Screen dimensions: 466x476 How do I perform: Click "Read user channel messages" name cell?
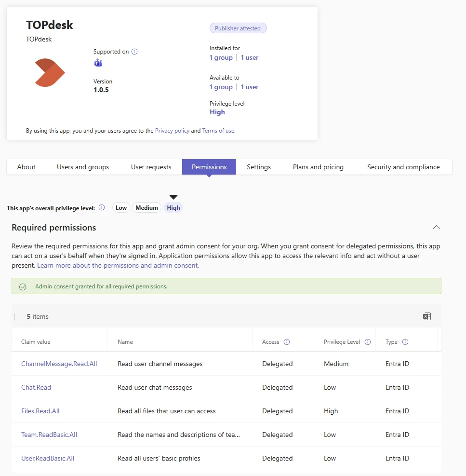tap(160, 364)
